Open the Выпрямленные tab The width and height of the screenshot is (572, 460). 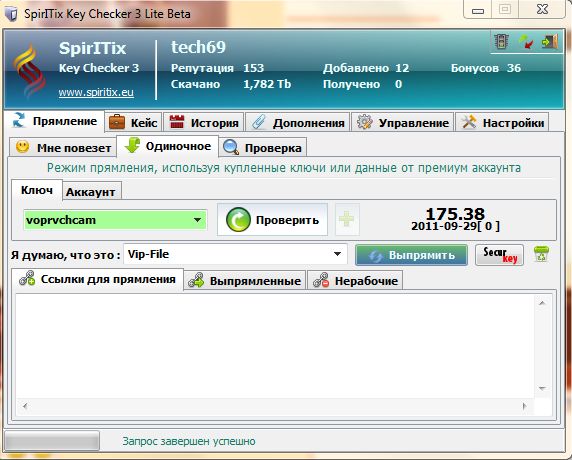[244, 281]
